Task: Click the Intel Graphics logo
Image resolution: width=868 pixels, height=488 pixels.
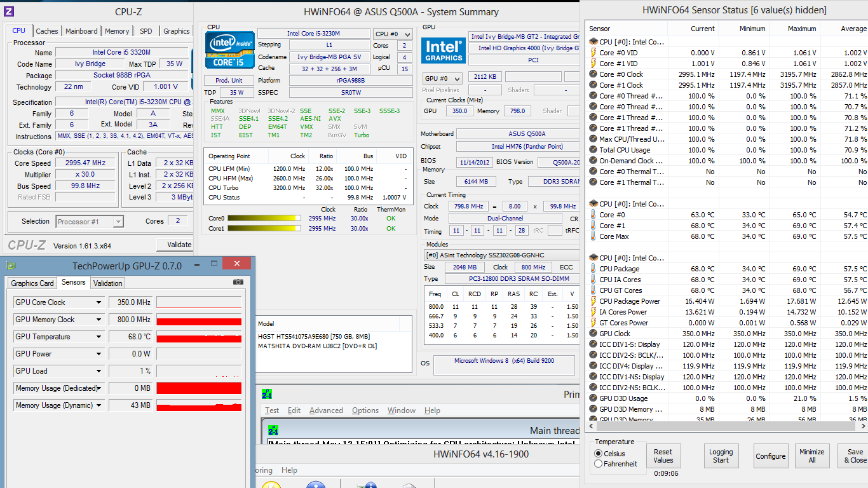Action: (444, 51)
